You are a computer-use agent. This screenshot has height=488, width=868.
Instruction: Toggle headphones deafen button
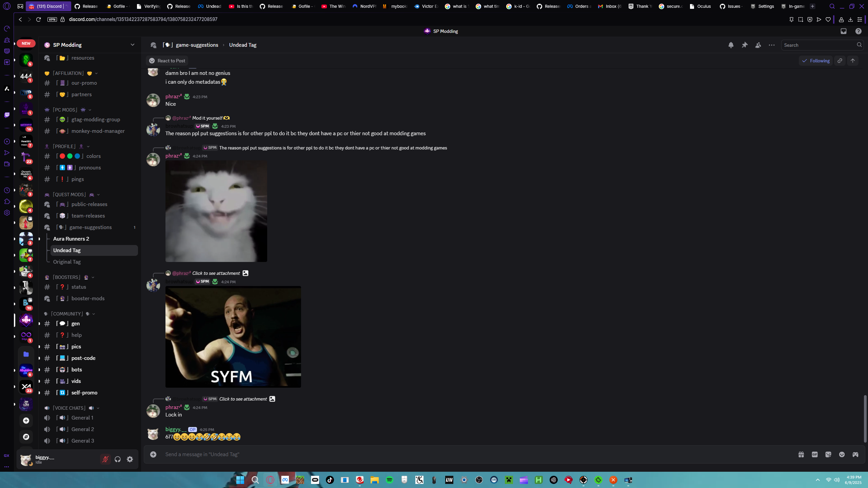[118, 459]
